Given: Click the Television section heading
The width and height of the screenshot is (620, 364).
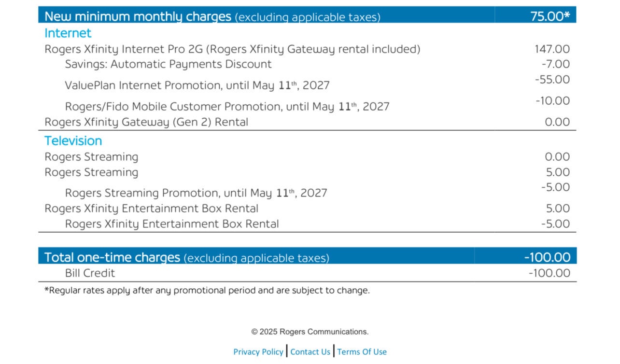Looking at the screenshot, I should tap(73, 141).
